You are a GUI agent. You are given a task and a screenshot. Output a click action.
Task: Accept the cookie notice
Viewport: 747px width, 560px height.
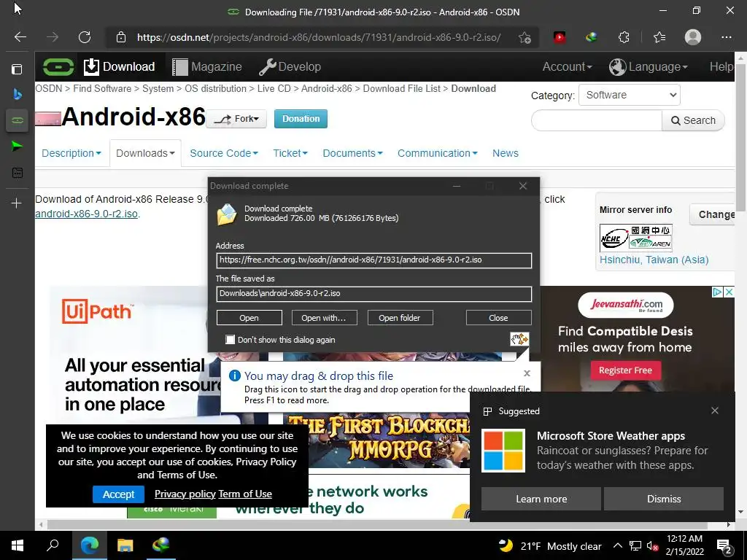[x=118, y=494]
